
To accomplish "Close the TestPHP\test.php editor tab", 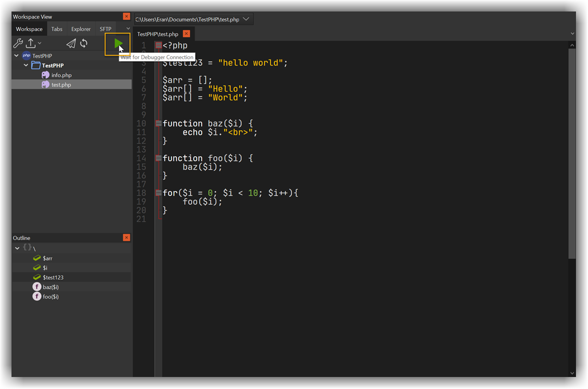I will click(x=186, y=34).
